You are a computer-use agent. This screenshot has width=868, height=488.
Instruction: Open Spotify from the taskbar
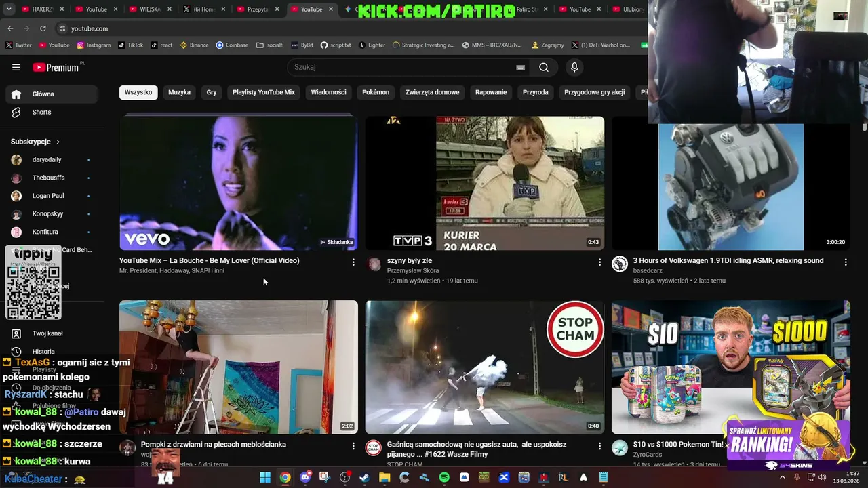click(x=444, y=477)
